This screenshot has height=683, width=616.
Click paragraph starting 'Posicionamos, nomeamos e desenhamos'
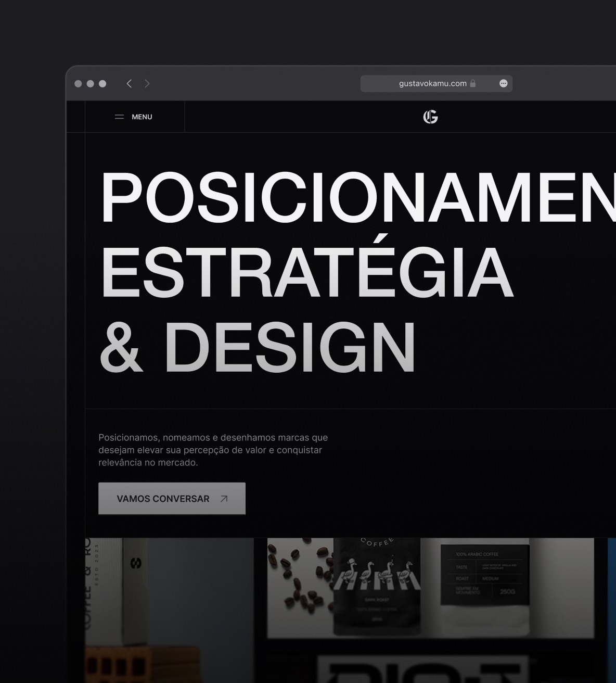(213, 450)
